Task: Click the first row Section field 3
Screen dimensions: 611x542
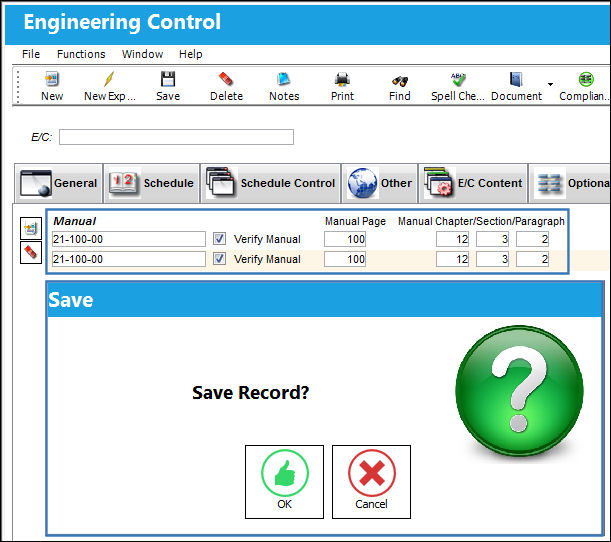Action: click(x=493, y=239)
